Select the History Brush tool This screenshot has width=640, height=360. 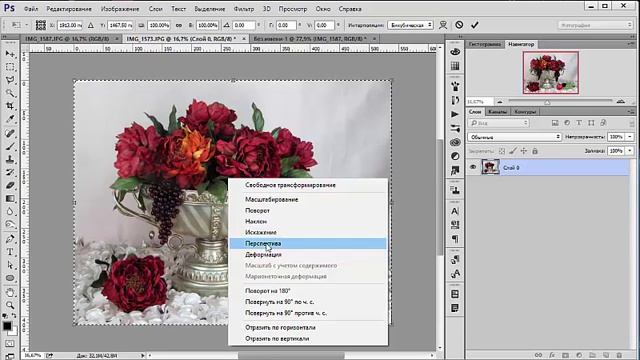tap(10, 173)
